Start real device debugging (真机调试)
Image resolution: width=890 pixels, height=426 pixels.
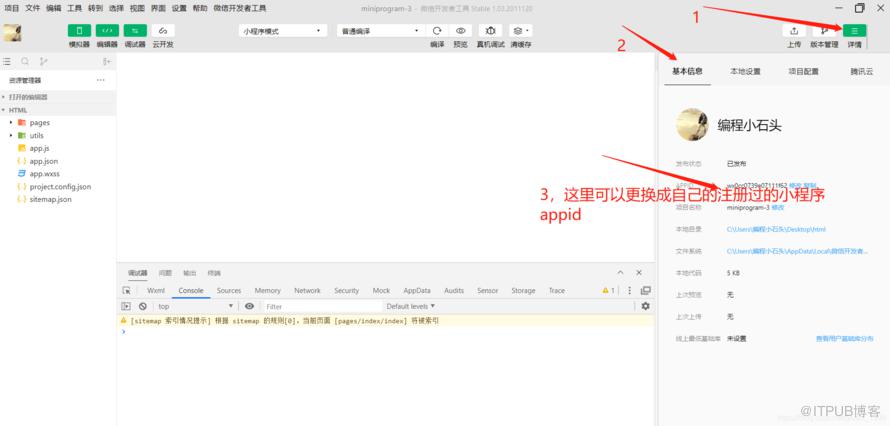(490, 31)
